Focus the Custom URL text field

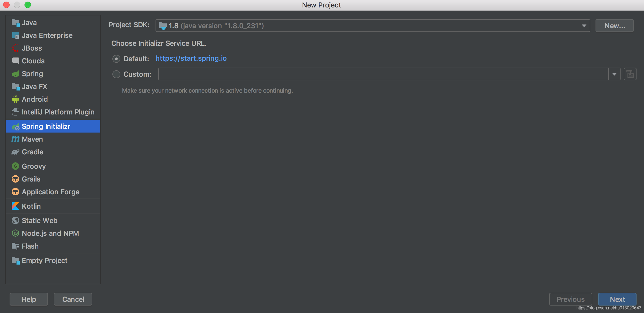coord(383,74)
